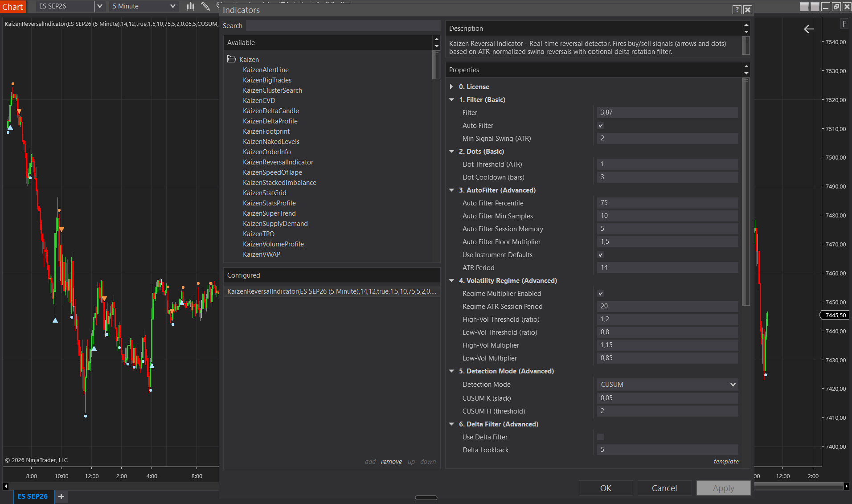The image size is (852, 504).
Task: Toggle Use Instrument Defaults checkbox
Action: (x=601, y=255)
